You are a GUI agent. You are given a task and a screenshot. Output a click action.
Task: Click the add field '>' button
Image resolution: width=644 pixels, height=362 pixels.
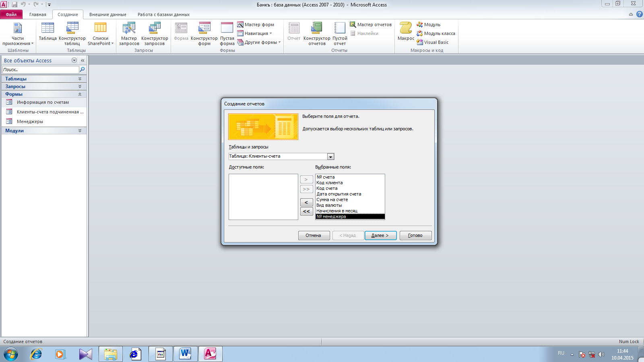306,180
